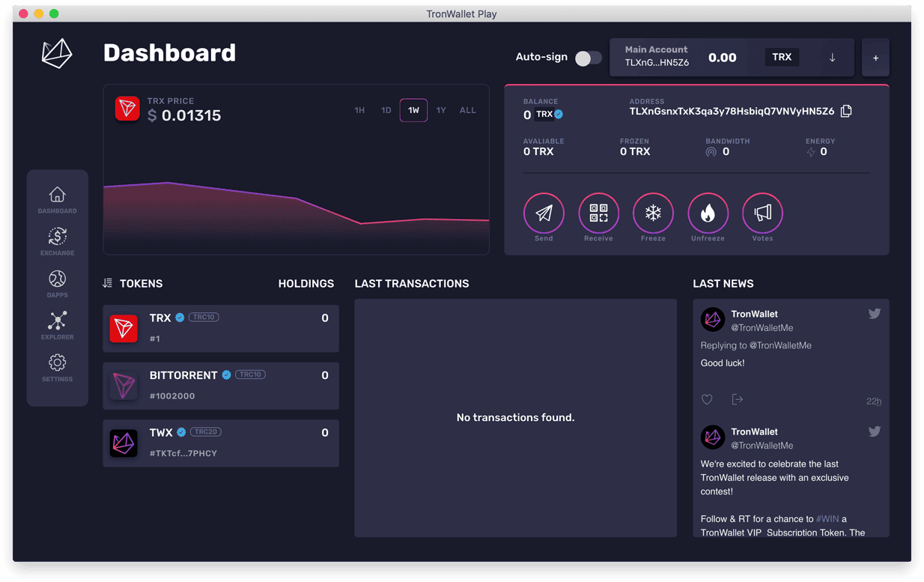Viewport: 924px width, 582px height.
Task: Open the BITTORRENT token row
Action: tap(221, 386)
